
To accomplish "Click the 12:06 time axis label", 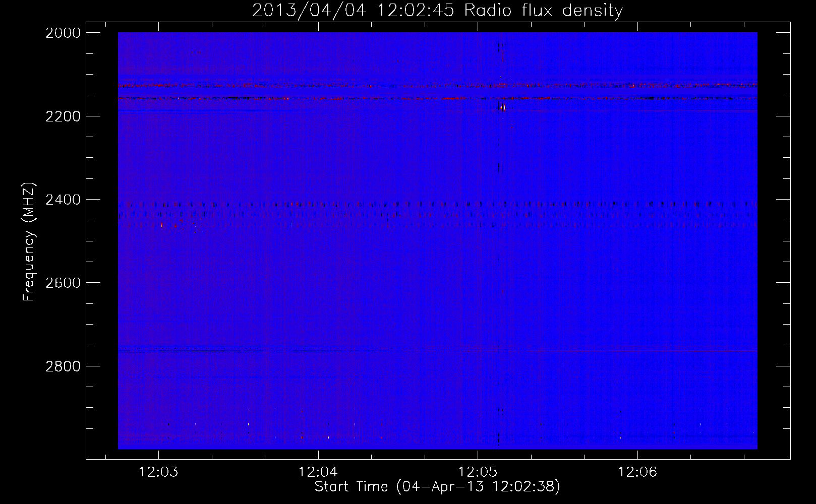I will 638,472.
